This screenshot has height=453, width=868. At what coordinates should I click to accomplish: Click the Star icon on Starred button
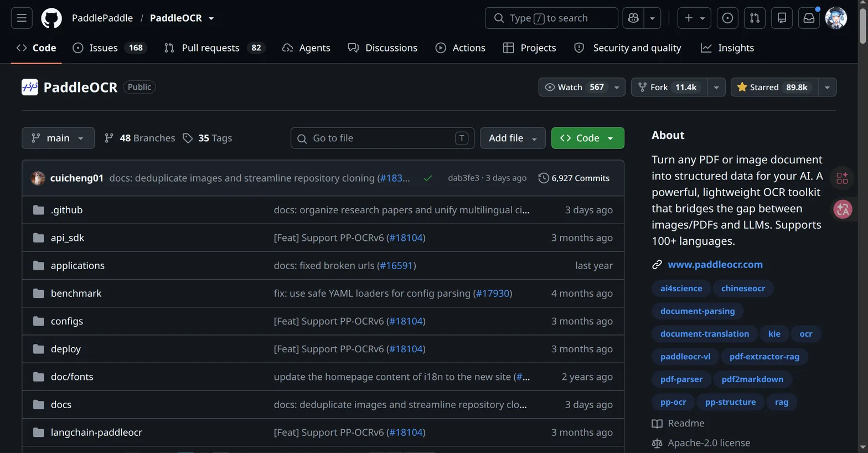click(x=742, y=87)
